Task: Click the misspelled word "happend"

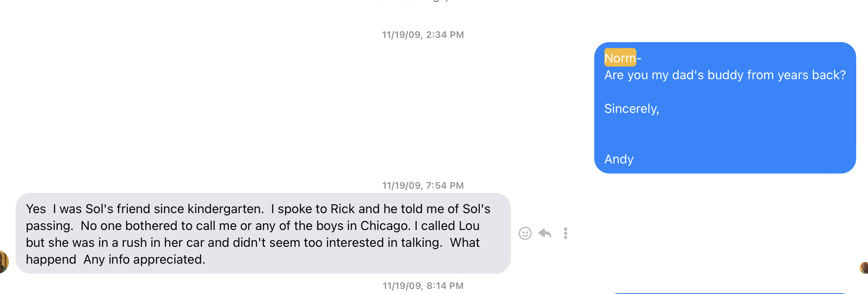Action: pyautogui.click(x=51, y=259)
